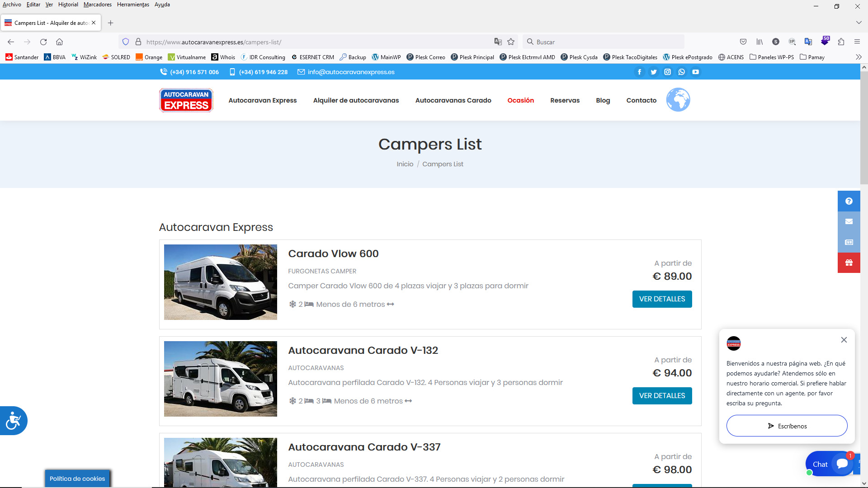868x488 pixels.
Task: Open the Pamay bookmark folder
Action: point(812,57)
